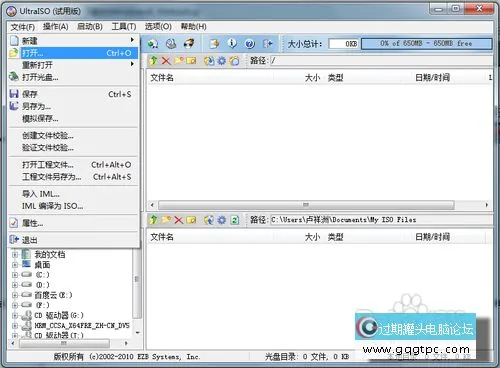
Task: Click new folder icon in local files toolbar
Action: click(166, 220)
